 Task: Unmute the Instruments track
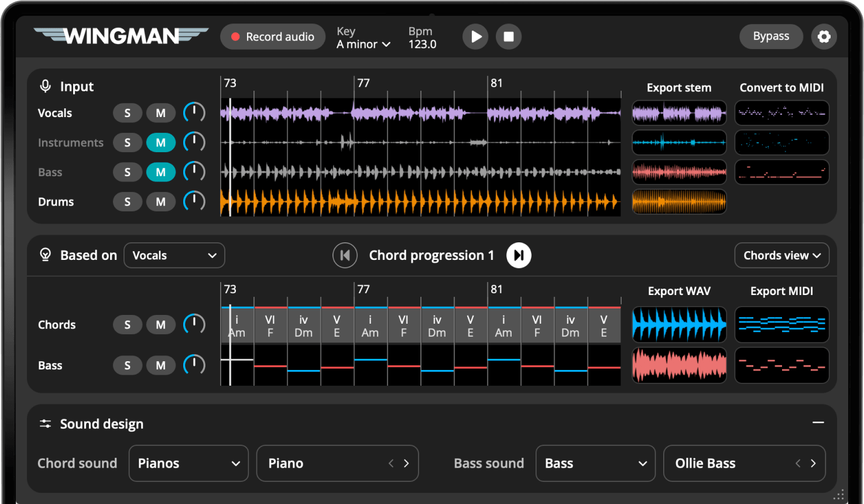tap(160, 143)
